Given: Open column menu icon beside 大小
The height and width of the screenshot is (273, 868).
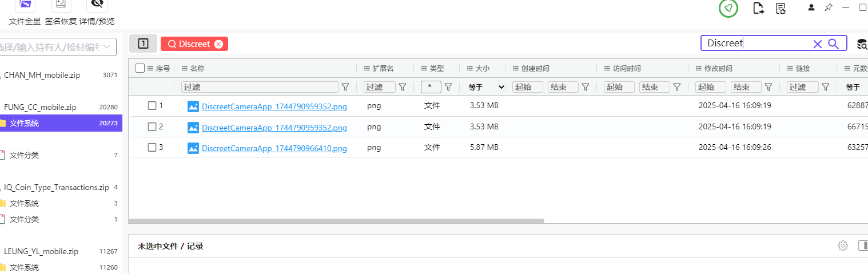Looking at the screenshot, I should [470, 68].
